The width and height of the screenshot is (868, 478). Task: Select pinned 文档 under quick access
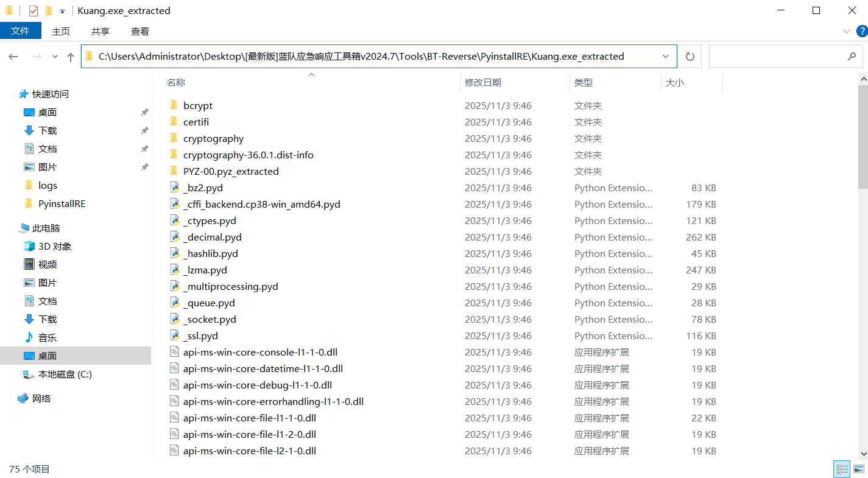coord(47,149)
